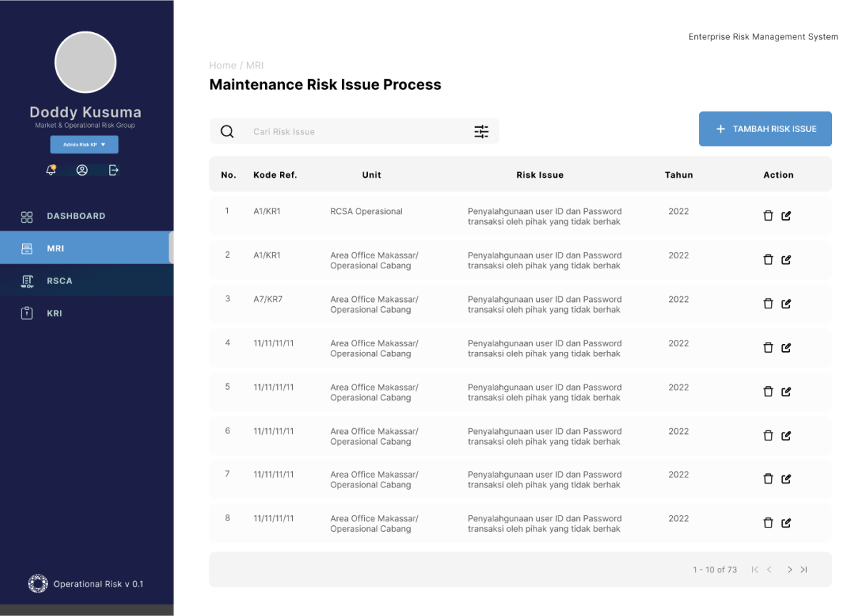Image resolution: width=862 pixels, height=616 pixels.
Task: Open the Dashboard menu item
Action: click(76, 216)
